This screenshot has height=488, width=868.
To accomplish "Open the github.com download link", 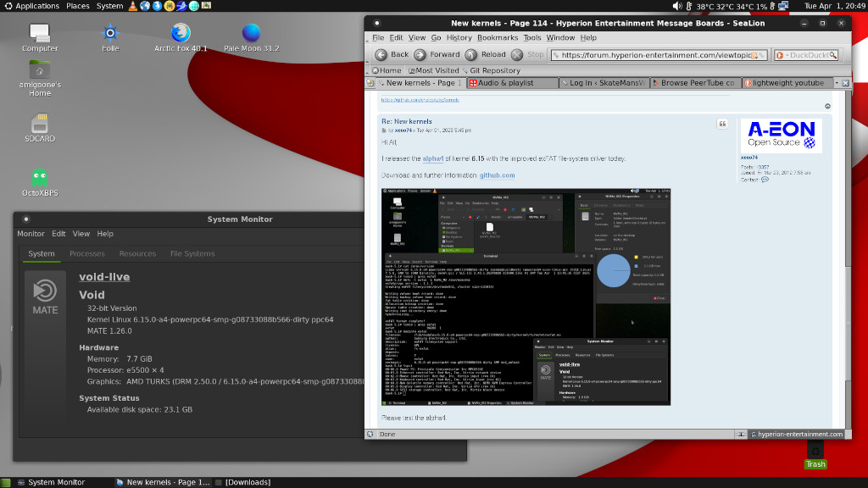I will pyautogui.click(x=497, y=175).
